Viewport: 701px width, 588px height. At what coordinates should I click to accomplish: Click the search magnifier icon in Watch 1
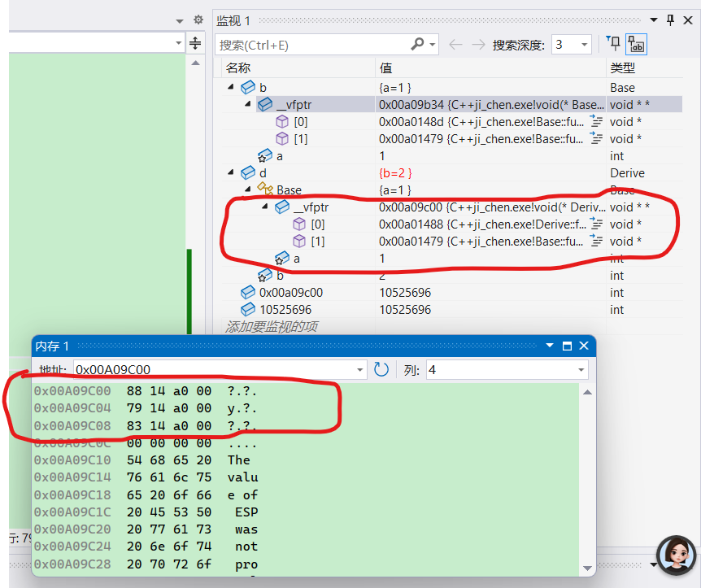(x=416, y=44)
